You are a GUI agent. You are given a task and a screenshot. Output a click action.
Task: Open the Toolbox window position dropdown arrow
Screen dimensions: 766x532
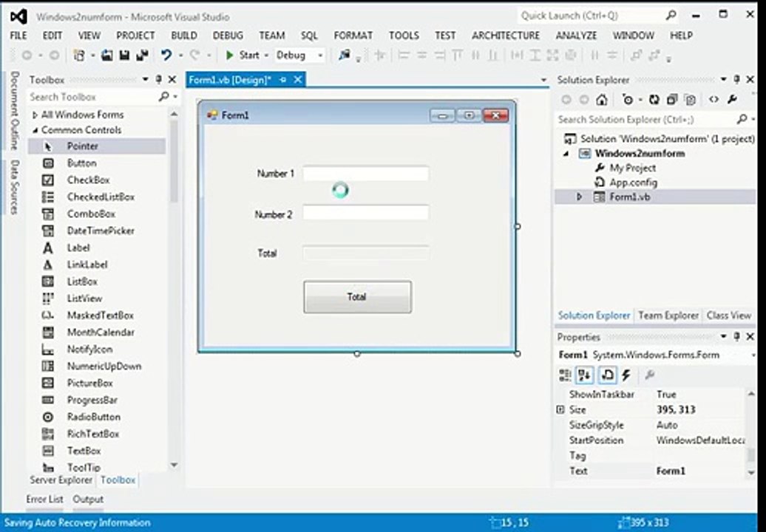[145, 79]
